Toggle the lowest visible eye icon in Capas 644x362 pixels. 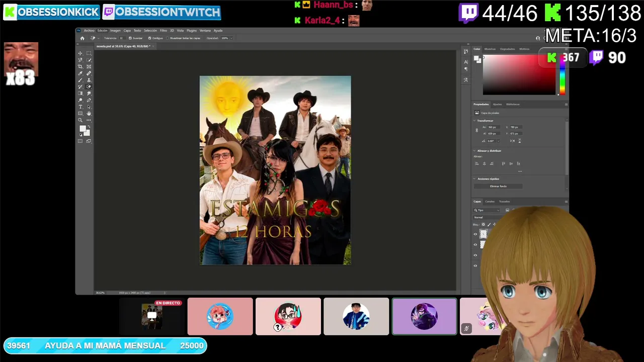[475, 266]
